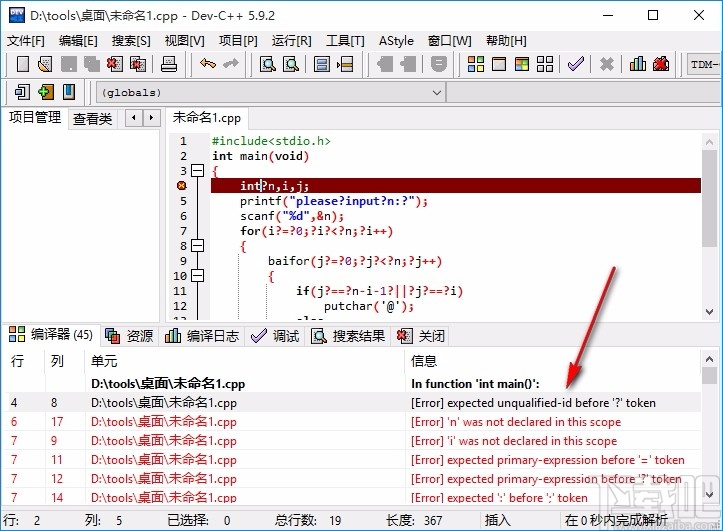Open Find using the first magnifier icon
Image resolution: width=723 pixels, height=531 pixels.
click(267, 64)
